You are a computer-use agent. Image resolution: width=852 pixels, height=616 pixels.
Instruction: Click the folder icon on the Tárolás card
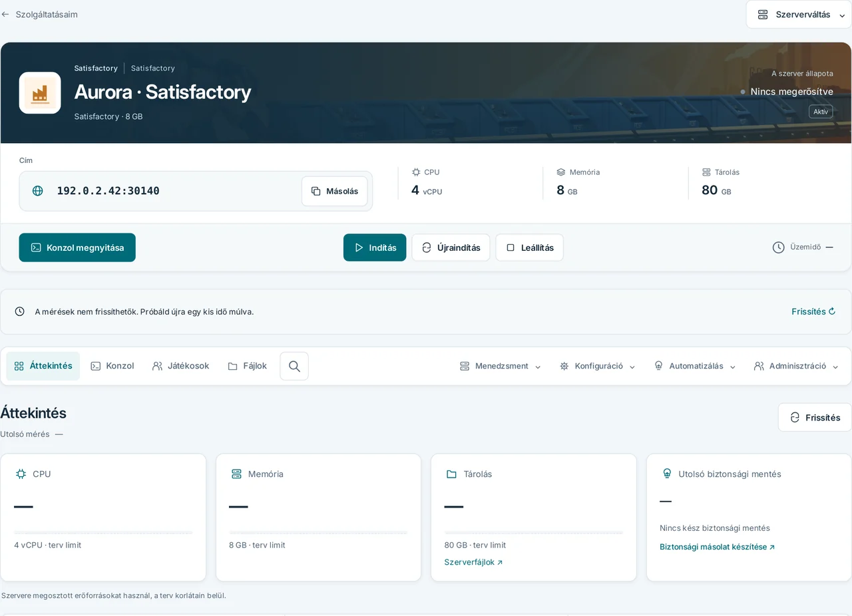(451, 474)
